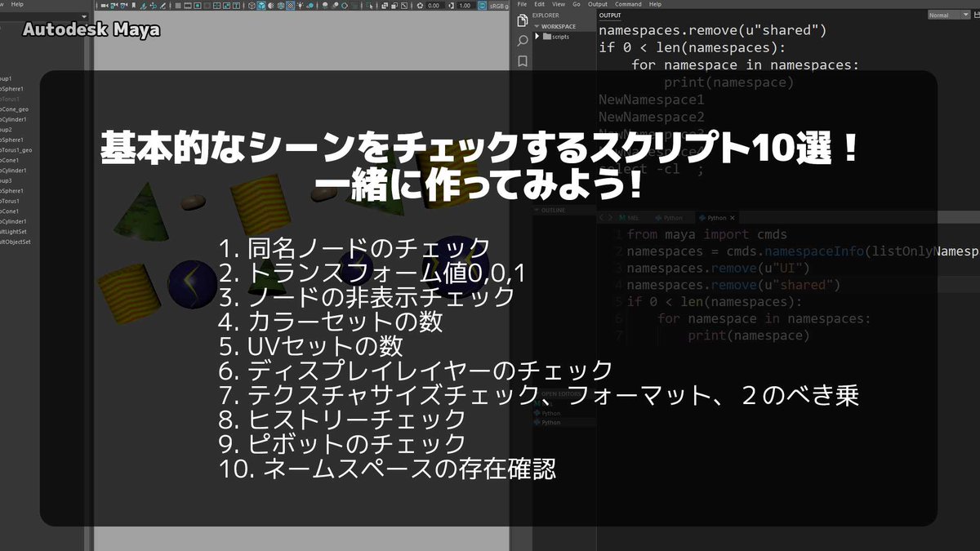Viewport: 980px width, 551px height.
Task: Open the View menu in script editor
Action: 559,4
